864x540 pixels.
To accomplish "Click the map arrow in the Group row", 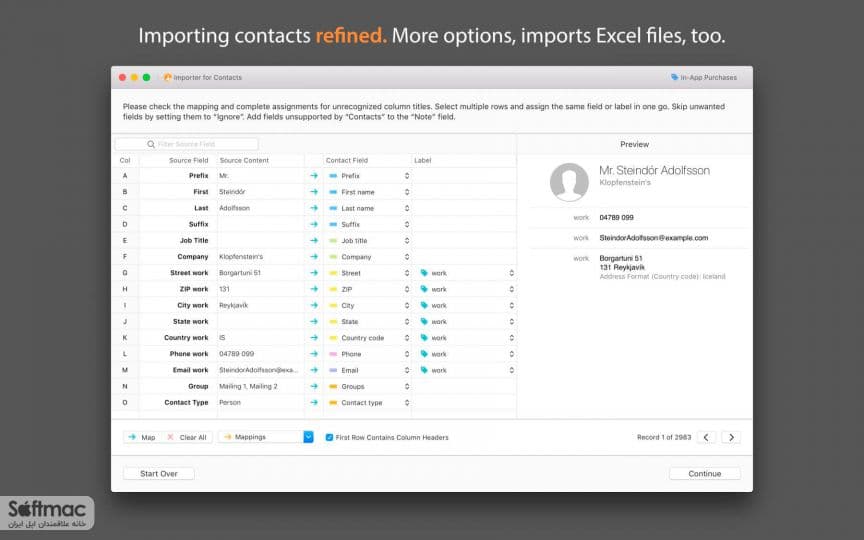I will tap(314, 386).
